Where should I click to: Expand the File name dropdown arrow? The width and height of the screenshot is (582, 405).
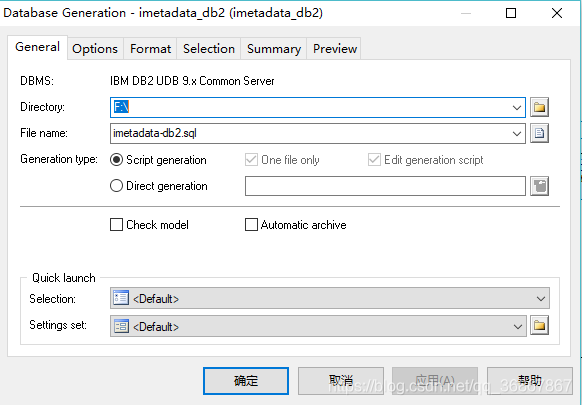click(x=517, y=134)
